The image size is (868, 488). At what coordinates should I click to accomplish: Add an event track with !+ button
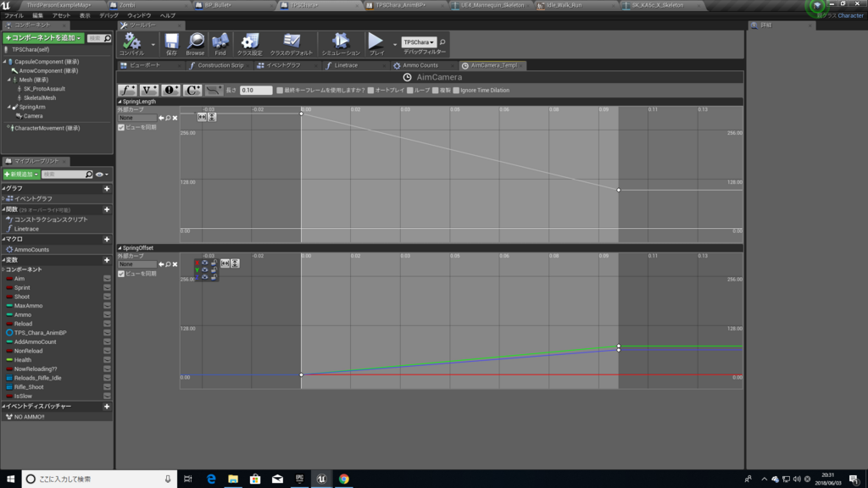pyautogui.click(x=170, y=90)
